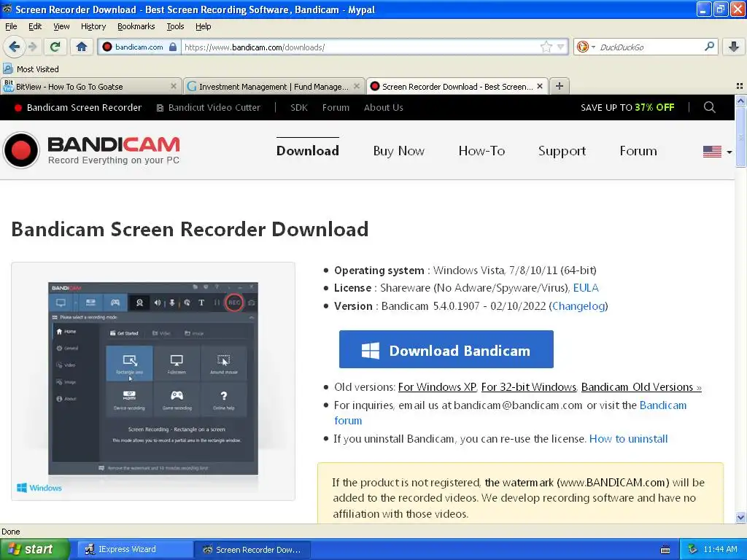
Task: Click the keyboard icon in system tray
Action: coord(665,550)
